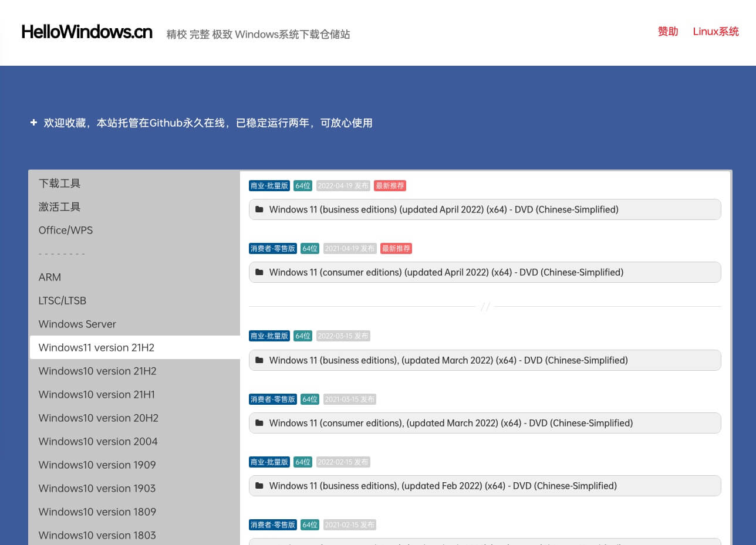
Task: Open the ARM sidebar category
Action: 135,277
